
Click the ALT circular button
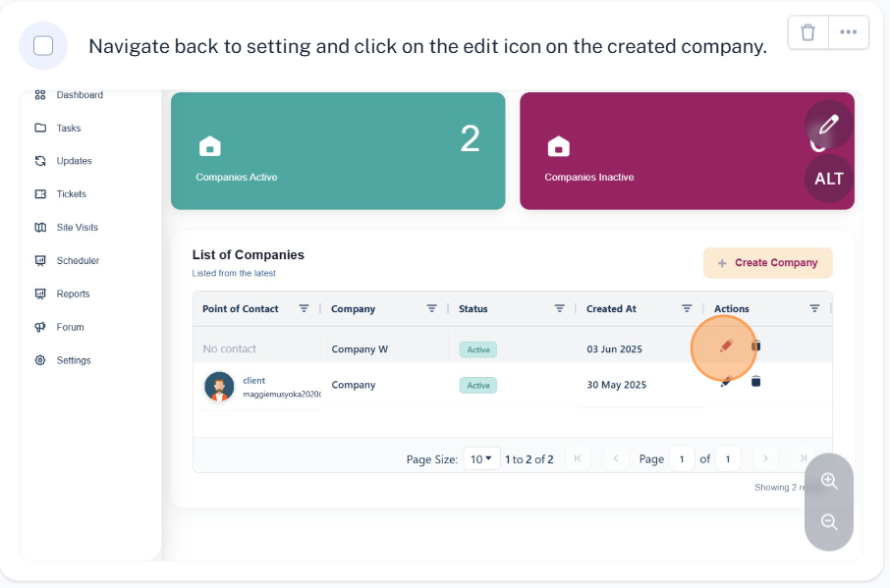tap(829, 179)
